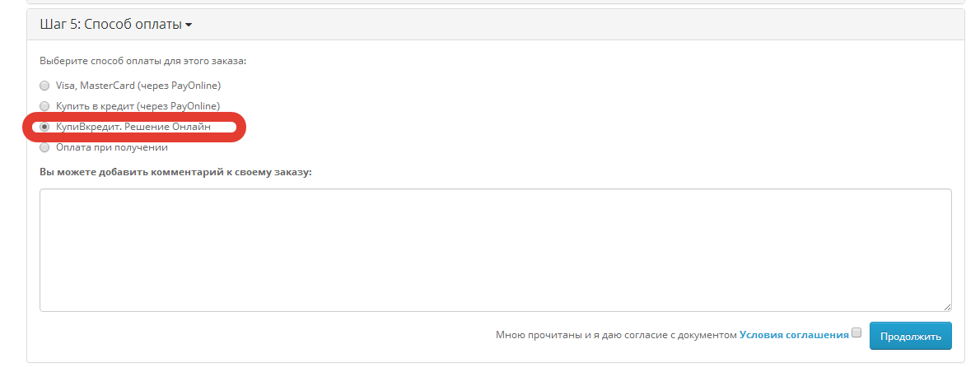Open the Условия соглашения link
980x367 pixels.
794,335
